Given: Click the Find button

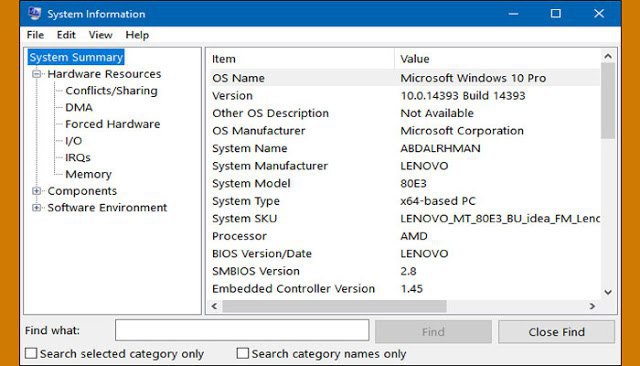Looking at the screenshot, I should (433, 332).
